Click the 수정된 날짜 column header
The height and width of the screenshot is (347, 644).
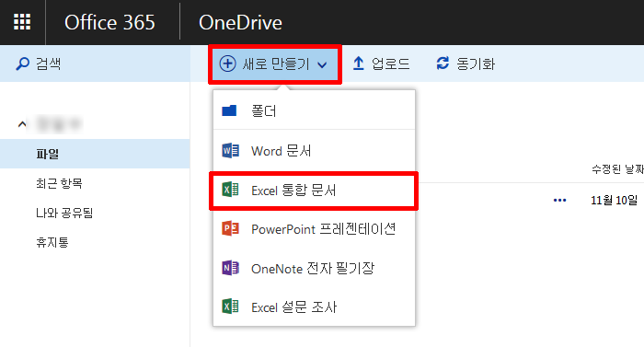pos(617,169)
